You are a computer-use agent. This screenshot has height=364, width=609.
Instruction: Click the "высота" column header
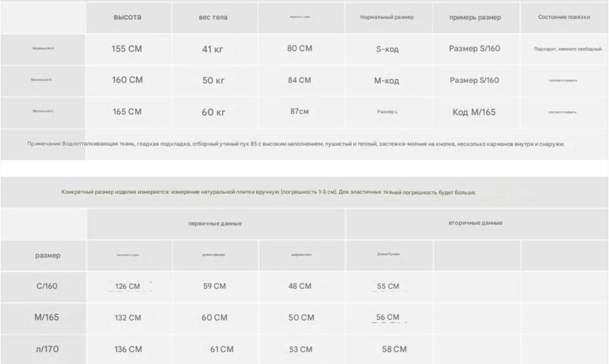(x=128, y=18)
